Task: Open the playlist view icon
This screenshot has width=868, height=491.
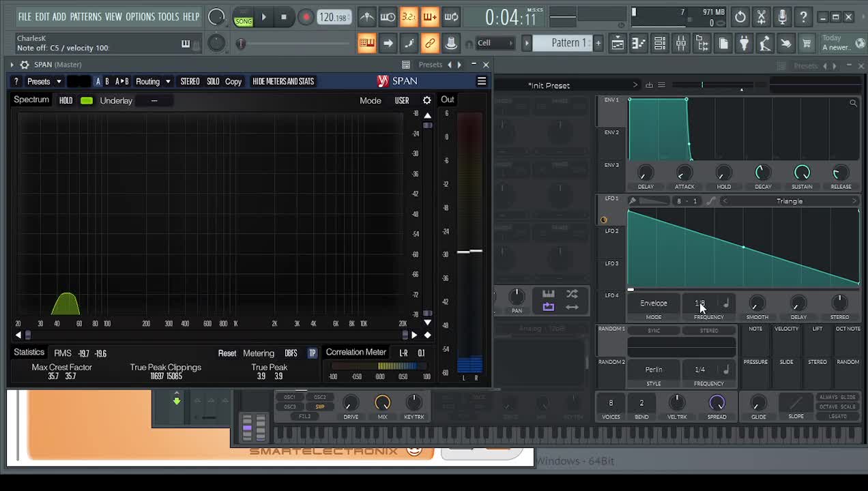Action: (x=618, y=44)
